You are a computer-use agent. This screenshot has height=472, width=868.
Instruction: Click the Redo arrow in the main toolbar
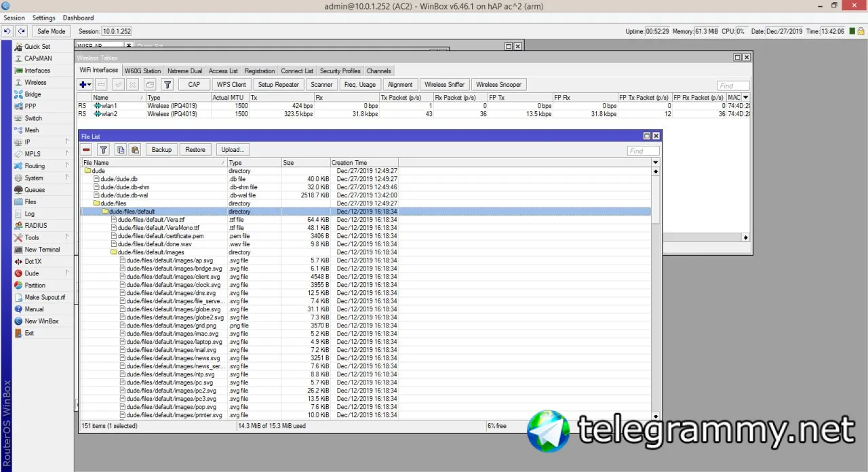tap(22, 31)
